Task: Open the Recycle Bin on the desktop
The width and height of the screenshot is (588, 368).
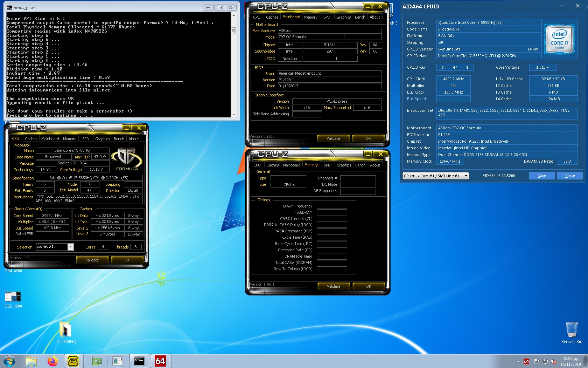Action: click(x=572, y=333)
